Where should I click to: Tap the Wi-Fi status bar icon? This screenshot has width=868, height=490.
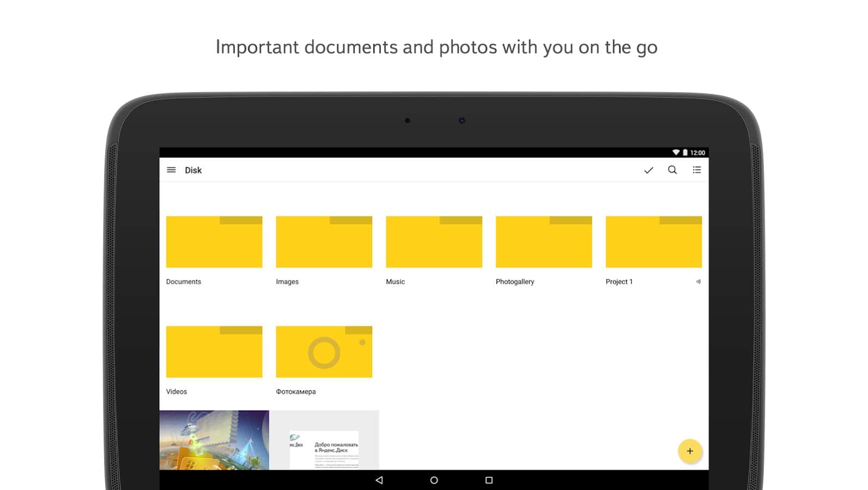(x=676, y=152)
